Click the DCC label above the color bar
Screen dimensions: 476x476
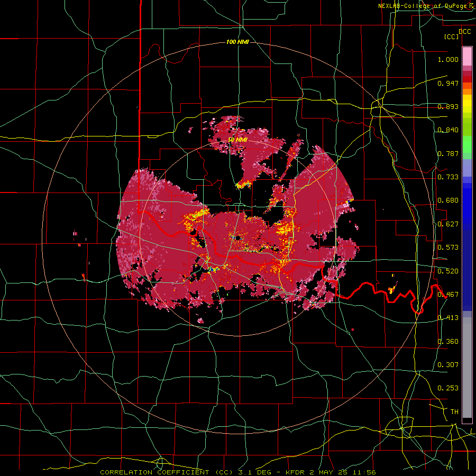[x=465, y=32]
